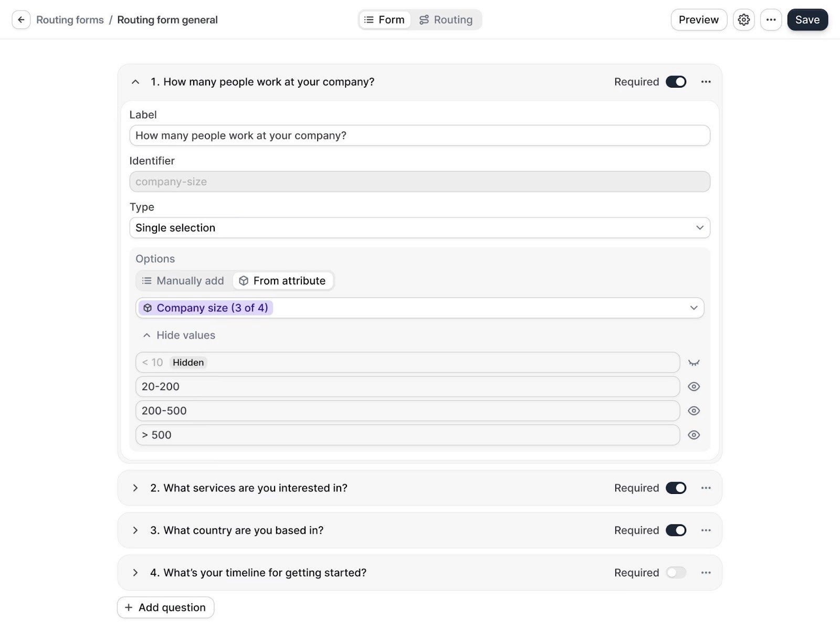The image size is (840, 642).
Task: Click the back arrow to Routing forms
Action: tap(21, 19)
